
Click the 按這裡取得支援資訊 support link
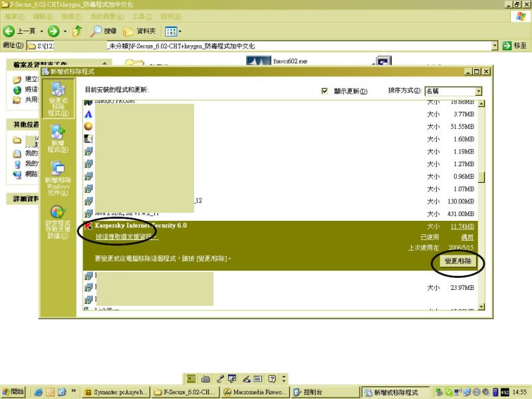[x=126, y=237]
